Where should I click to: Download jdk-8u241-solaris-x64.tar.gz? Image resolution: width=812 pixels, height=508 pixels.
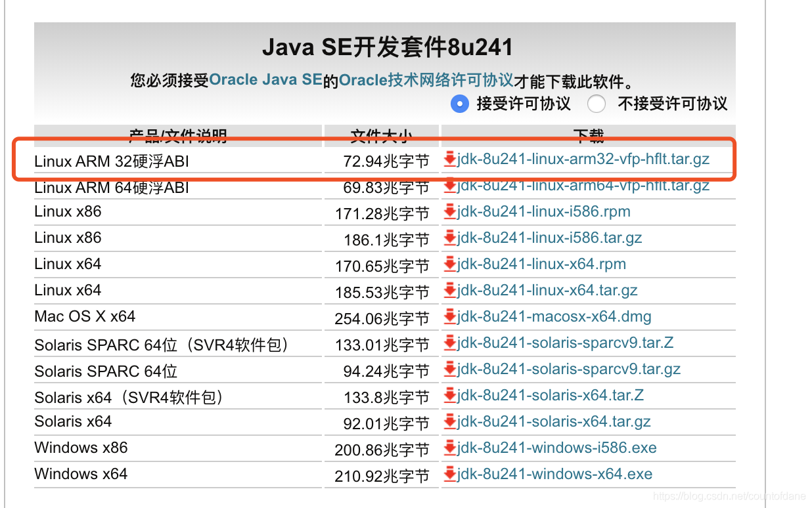(554, 421)
